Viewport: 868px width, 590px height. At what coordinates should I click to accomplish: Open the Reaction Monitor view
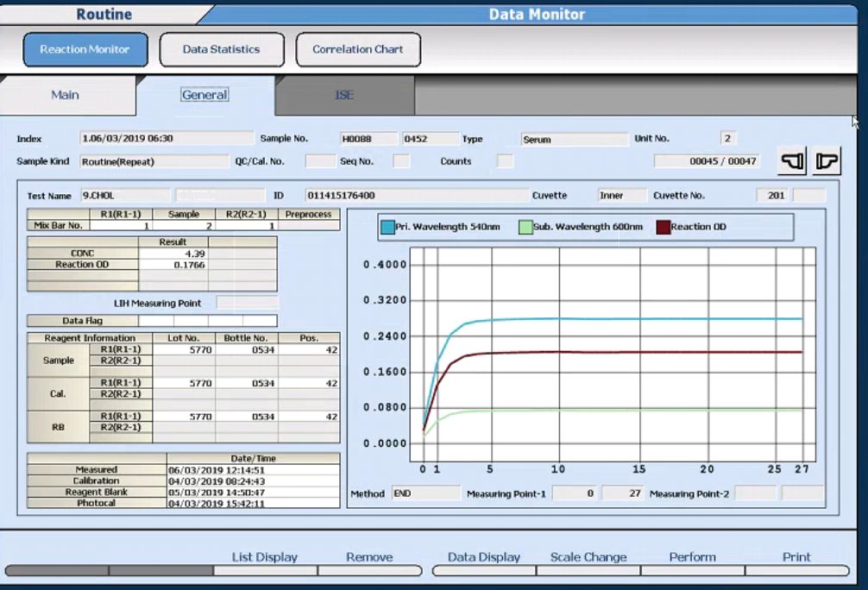[x=85, y=49]
